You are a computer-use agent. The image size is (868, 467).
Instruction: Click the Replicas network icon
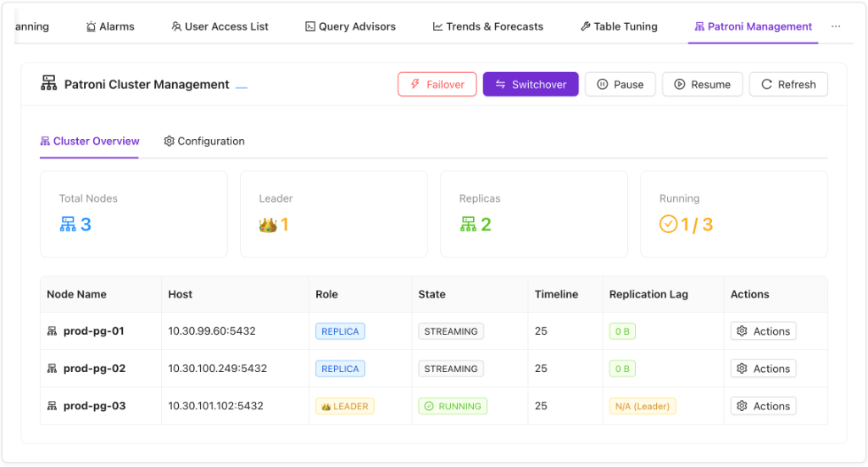(468, 224)
